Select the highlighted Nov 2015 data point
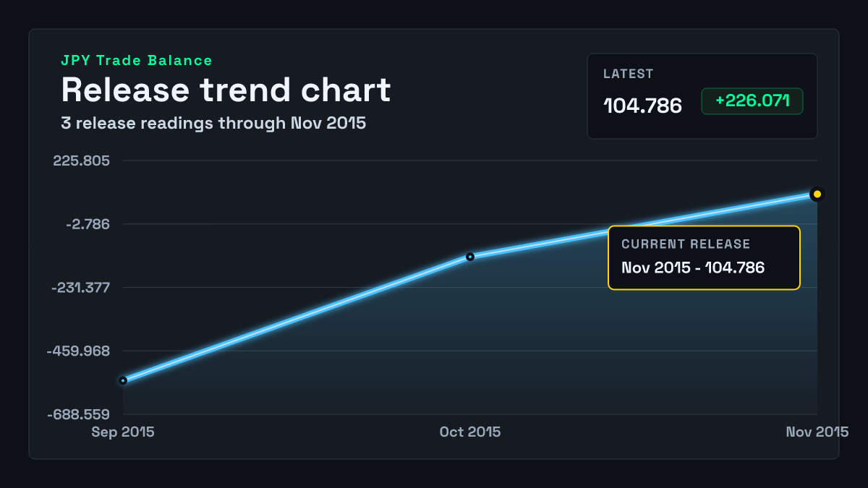Image resolution: width=868 pixels, height=488 pixels. click(x=817, y=194)
